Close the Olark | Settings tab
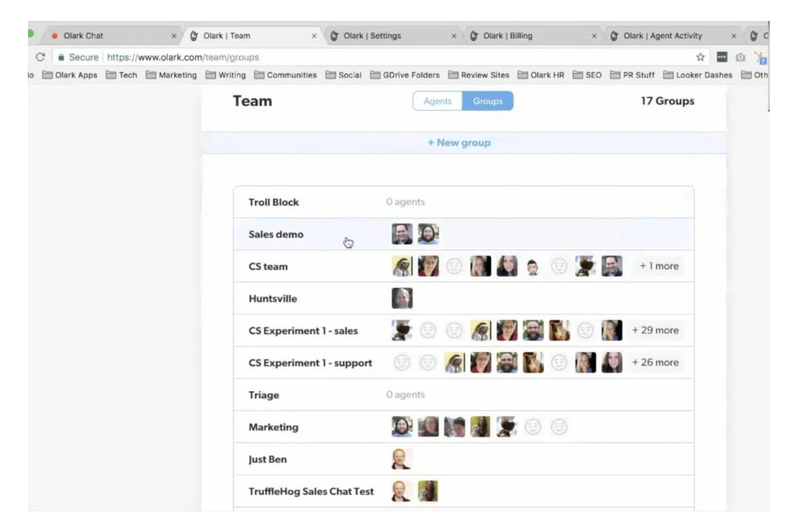The image size is (798, 532). click(453, 36)
